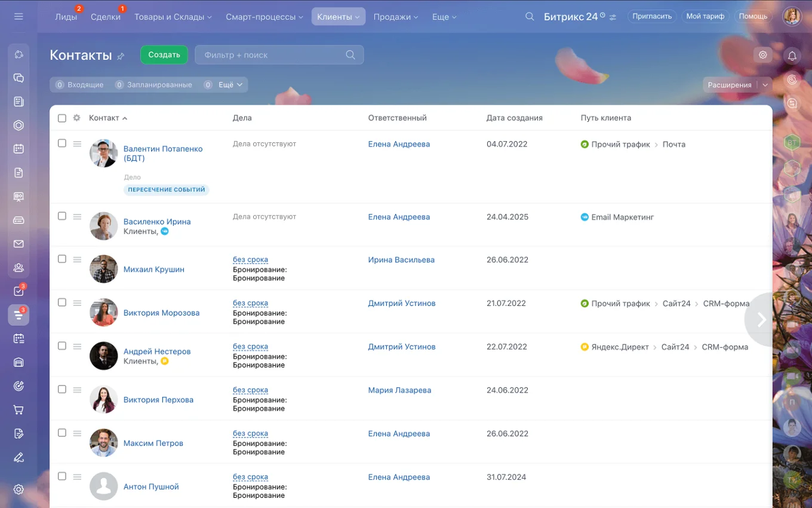This screenshot has height=508, width=812.
Task: Open the settings gear at the bottom of sidebar
Action: pyautogui.click(x=18, y=489)
